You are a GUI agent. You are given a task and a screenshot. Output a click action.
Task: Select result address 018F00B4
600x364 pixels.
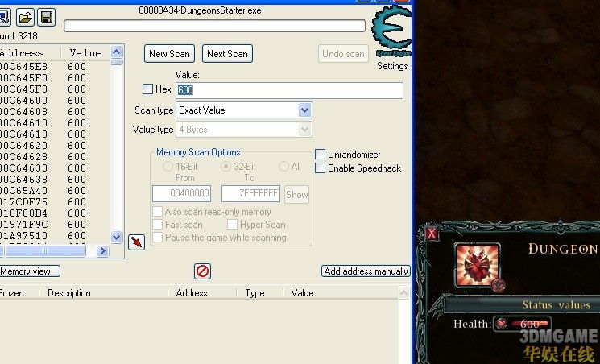tap(23, 213)
